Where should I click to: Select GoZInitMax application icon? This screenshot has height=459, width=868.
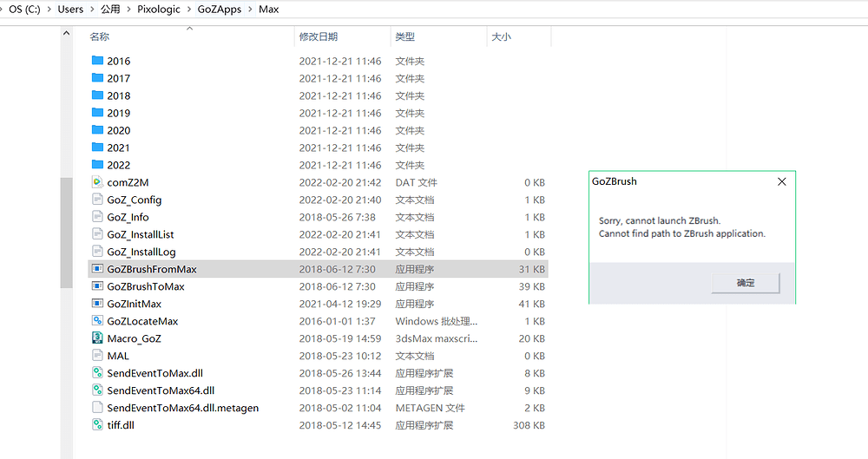coord(97,304)
